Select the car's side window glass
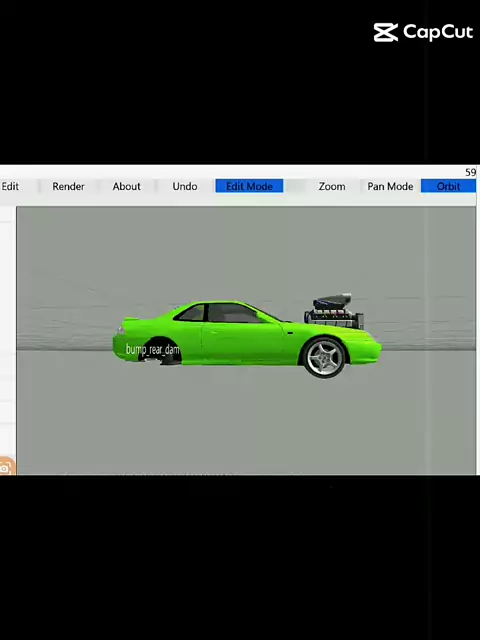The height and width of the screenshot is (640, 480). click(230, 313)
